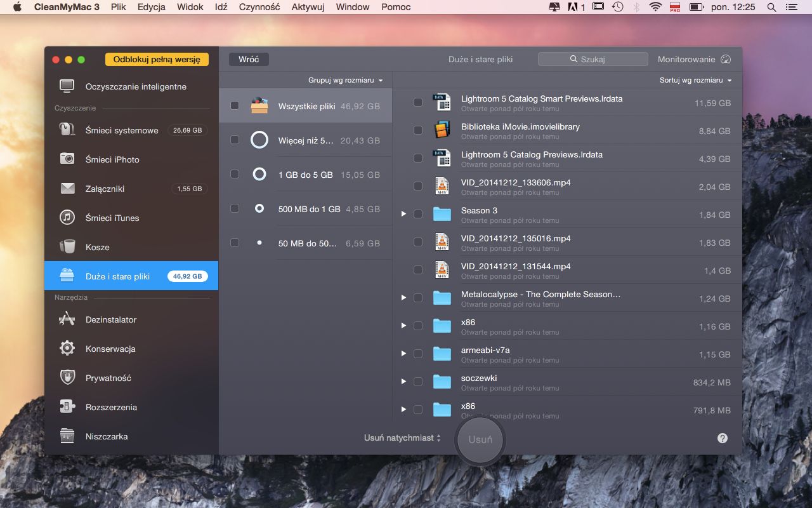
Task: Open Spotlight search in menu bar
Action: (771, 7)
